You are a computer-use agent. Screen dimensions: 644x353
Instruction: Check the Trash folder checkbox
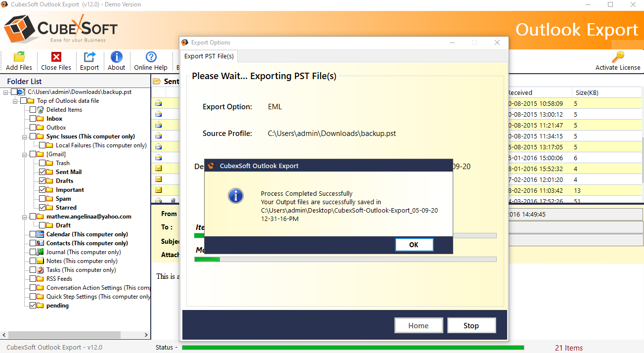coord(42,163)
